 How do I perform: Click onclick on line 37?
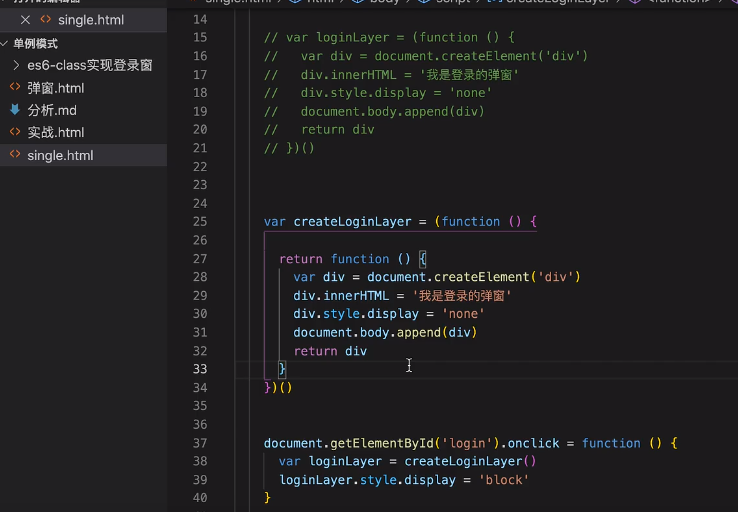[x=533, y=443]
